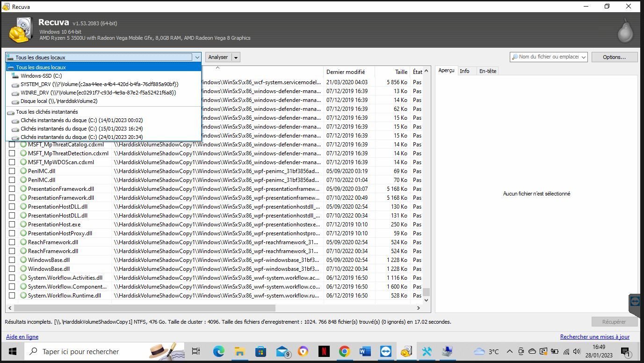
Task: Open the Windows notification center
Action: 626,351
